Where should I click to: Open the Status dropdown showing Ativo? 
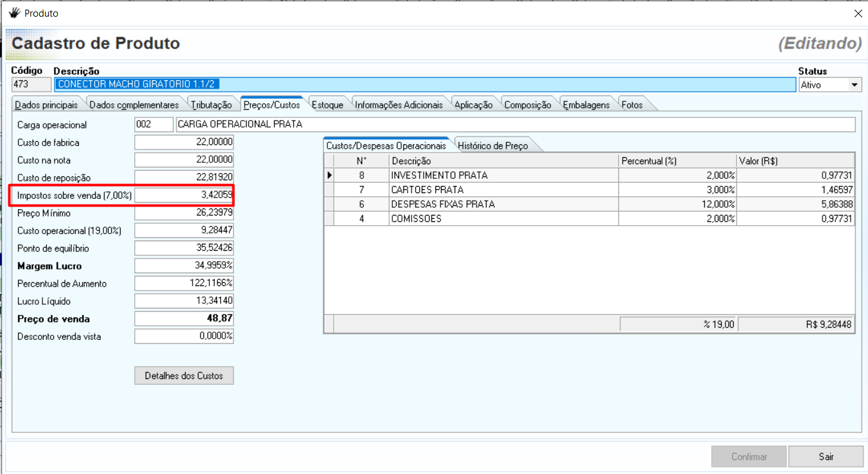coord(855,85)
